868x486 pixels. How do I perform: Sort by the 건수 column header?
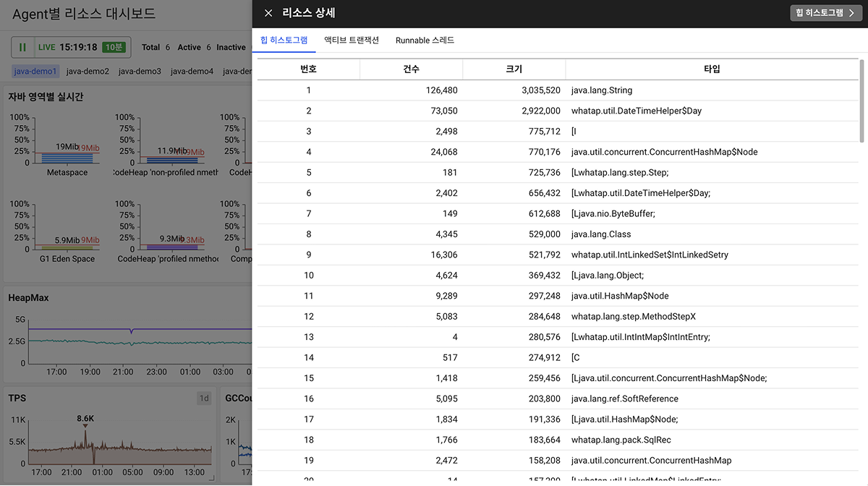coord(412,69)
